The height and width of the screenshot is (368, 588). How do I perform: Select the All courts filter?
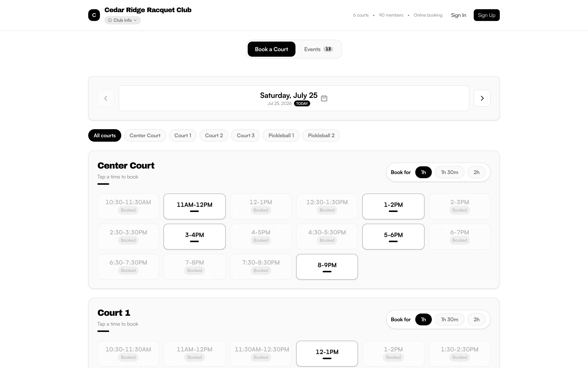pos(105,135)
